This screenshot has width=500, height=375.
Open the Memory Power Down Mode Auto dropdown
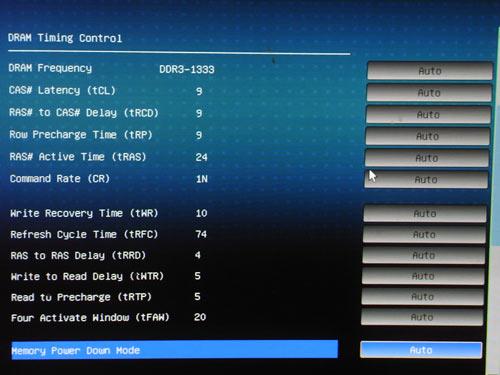(421, 350)
